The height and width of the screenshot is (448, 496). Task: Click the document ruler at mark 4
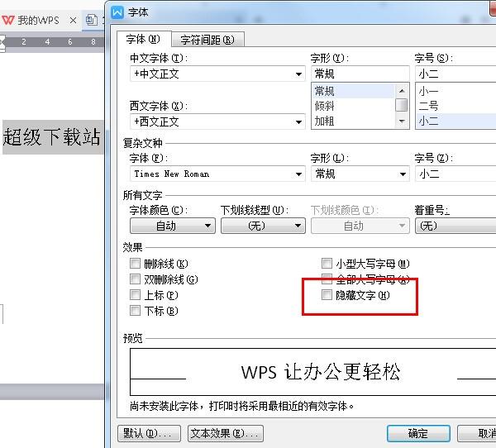pos(47,42)
